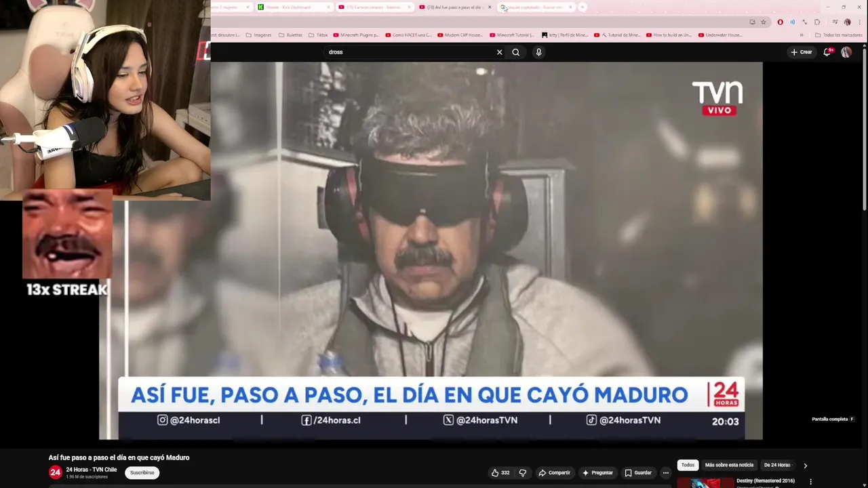
Task: Click the video title 'Así fue paso a paso el día en que cayó Maduro'
Action: tap(119, 457)
